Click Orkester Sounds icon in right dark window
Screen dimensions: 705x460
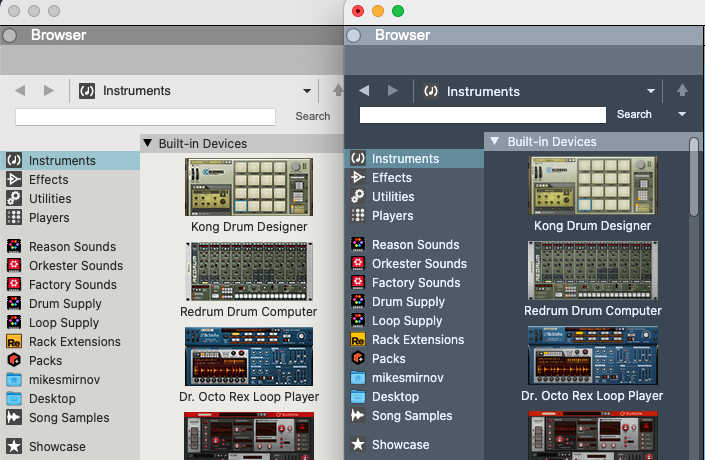click(x=358, y=263)
